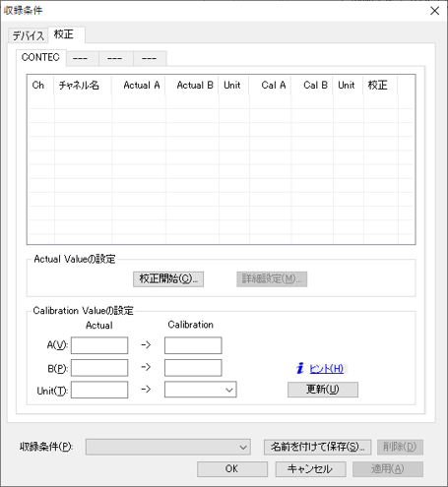Image resolution: width=448 pixels, height=487 pixels.
Task: Click the A(V) Actual input field
Action: coord(99,345)
